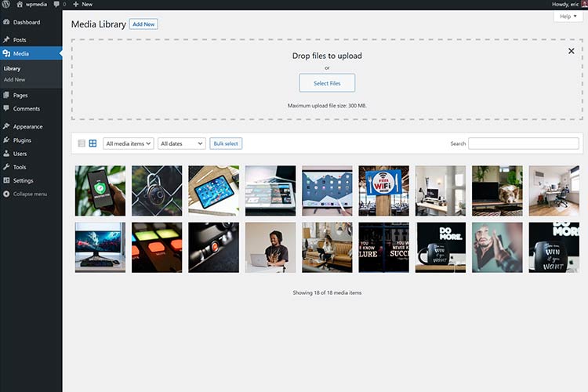
Task: Open the Pages menu item
Action: 20,95
